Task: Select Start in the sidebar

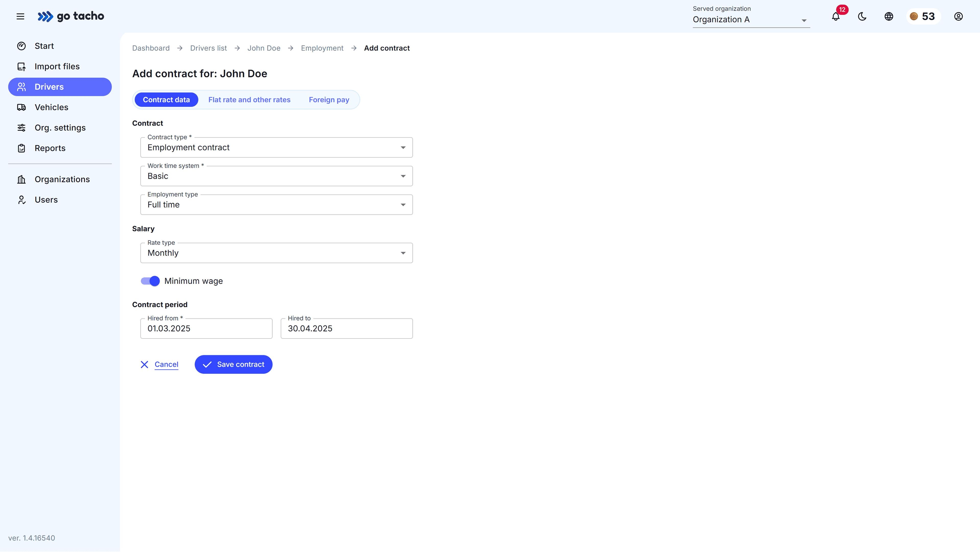Action: point(44,46)
